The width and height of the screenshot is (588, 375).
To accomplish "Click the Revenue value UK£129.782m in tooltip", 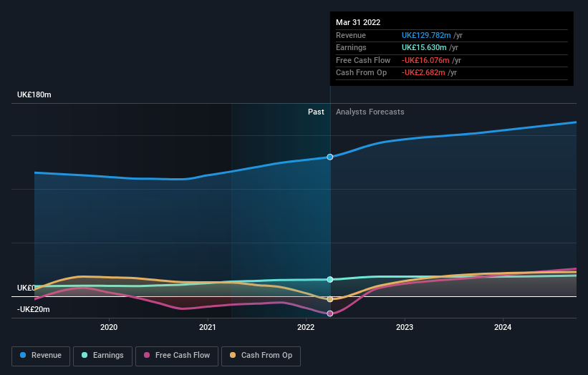I will tap(426, 35).
